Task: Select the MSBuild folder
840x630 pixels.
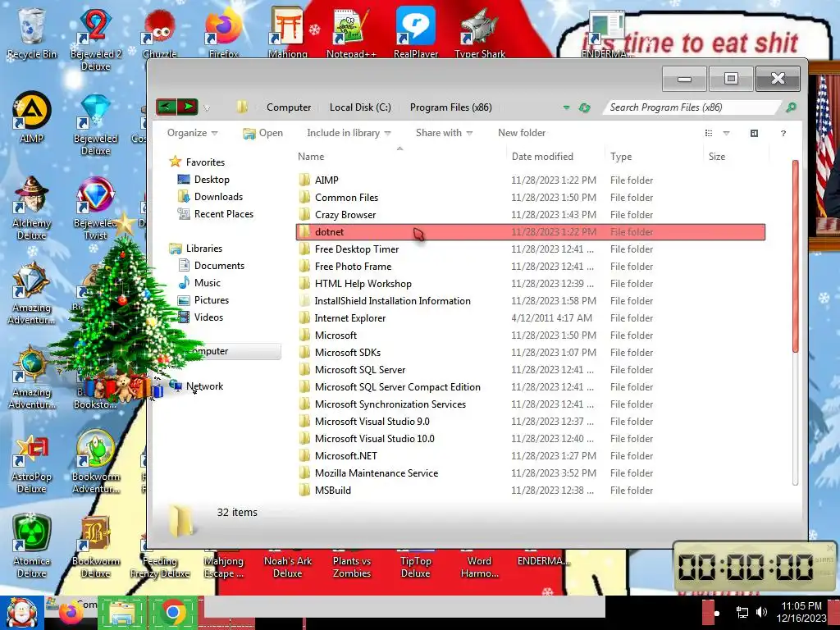Action: point(531,491)
